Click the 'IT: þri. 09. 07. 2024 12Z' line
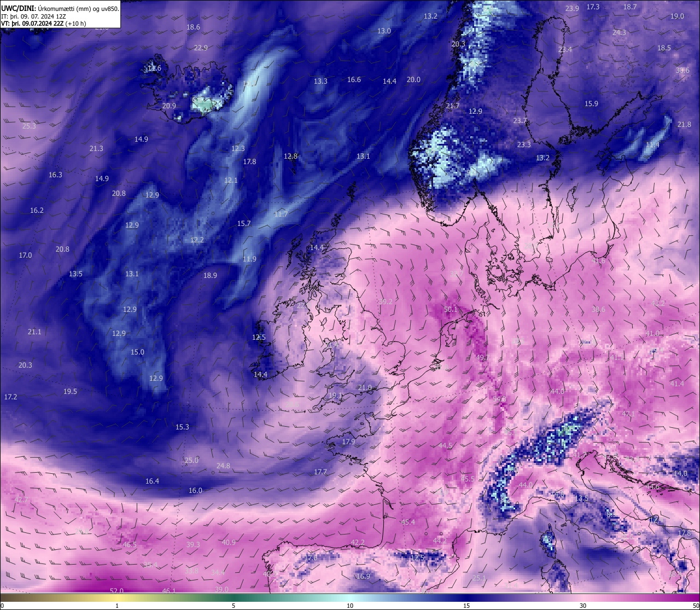 pyautogui.click(x=34, y=16)
